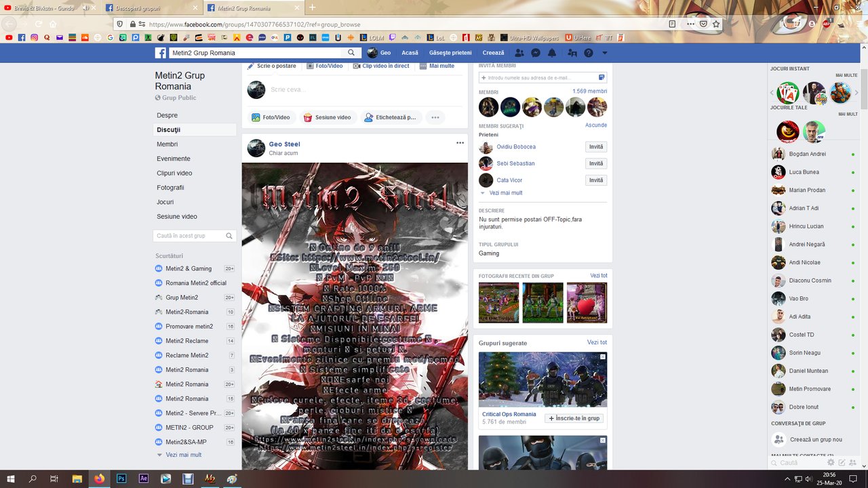Viewport: 868px width, 488px height.
Task: Click the Facebook logo in the blue bar
Action: click(161, 53)
